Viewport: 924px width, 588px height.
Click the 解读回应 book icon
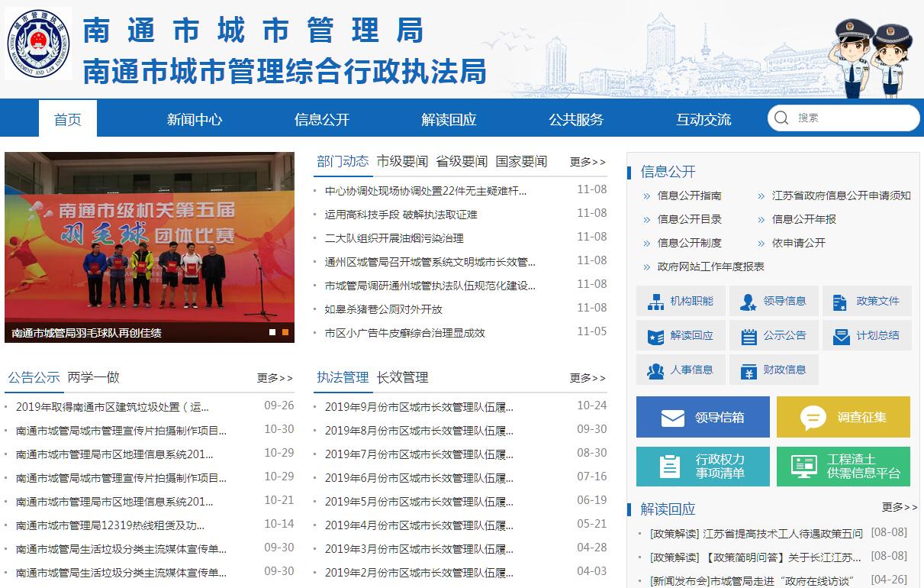point(655,336)
